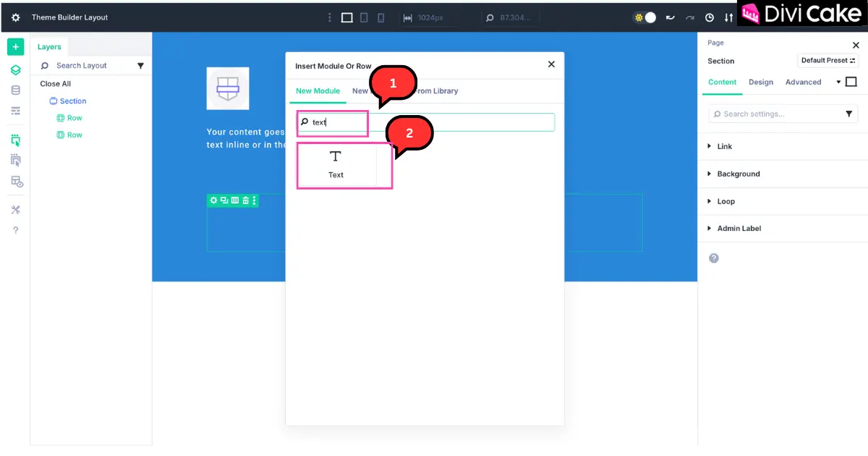Switch to tablet view icon
The width and height of the screenshot is (868, 456).
[365, 17]
